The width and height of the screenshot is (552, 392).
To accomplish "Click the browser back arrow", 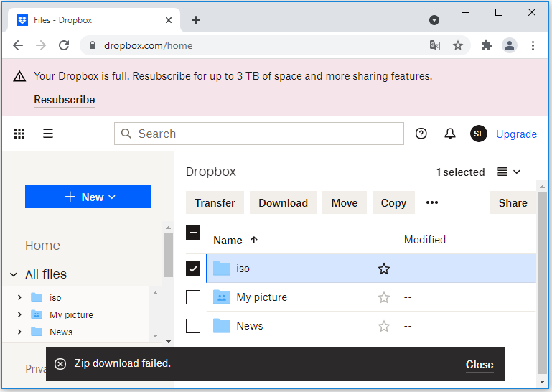I will pyautogui.click(x=18, y=45).
